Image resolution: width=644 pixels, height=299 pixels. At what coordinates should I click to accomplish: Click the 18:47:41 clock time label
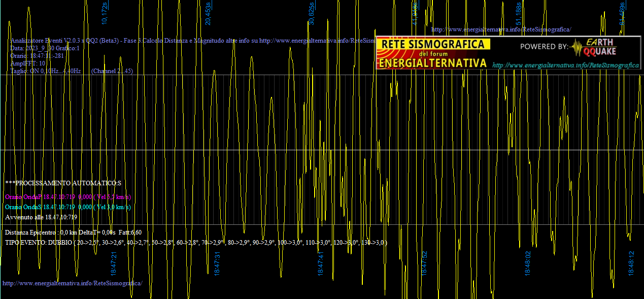click(321, 263)
